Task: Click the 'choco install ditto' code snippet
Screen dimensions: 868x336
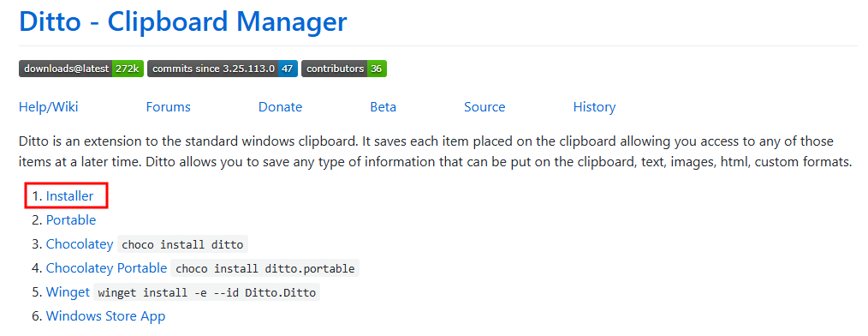Action: point(182,244)
